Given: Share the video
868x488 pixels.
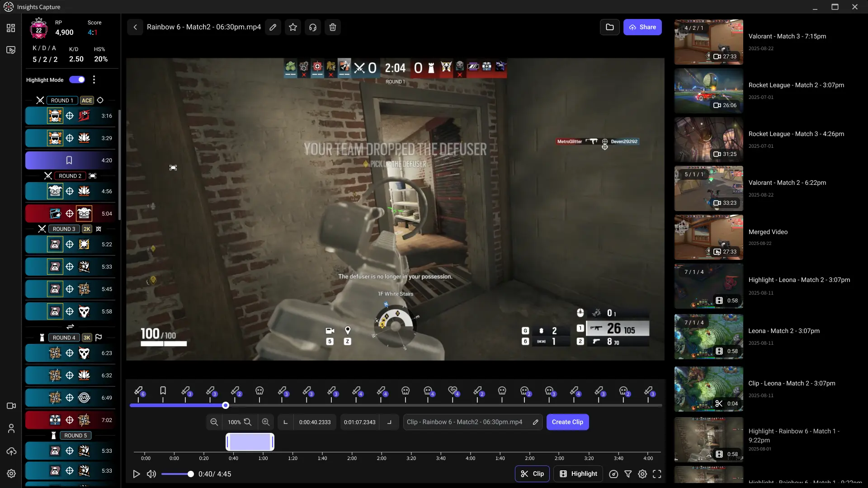Looking at the screenshot, I should (642, 27).
